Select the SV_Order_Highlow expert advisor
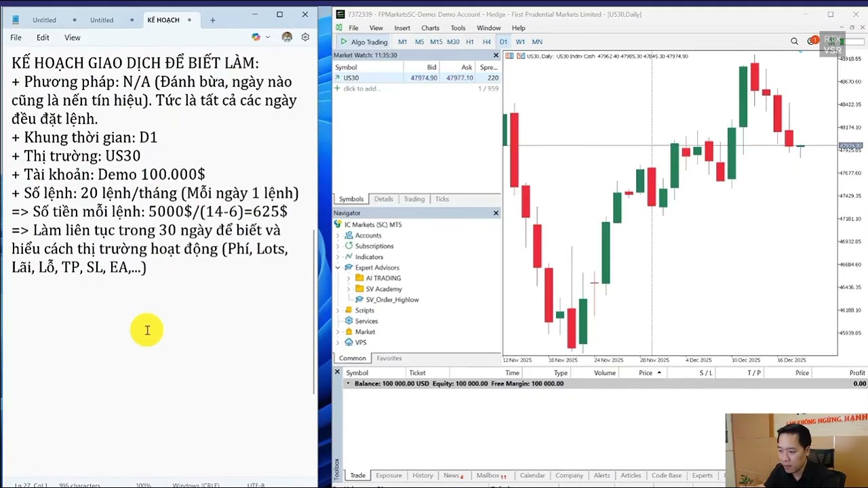The height and width of the screenshot is (488, 868). [392, 300]
